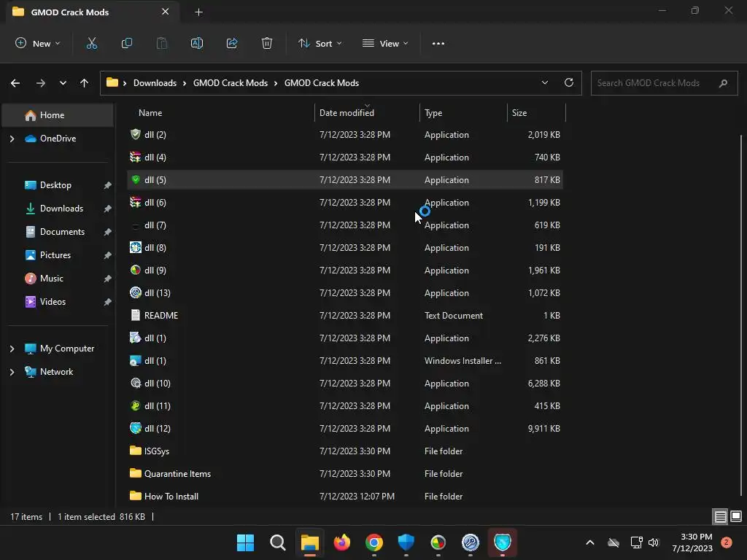747x560 pixels.
Task: Go back with the left arrow
Action: click(x=15, y=83)
